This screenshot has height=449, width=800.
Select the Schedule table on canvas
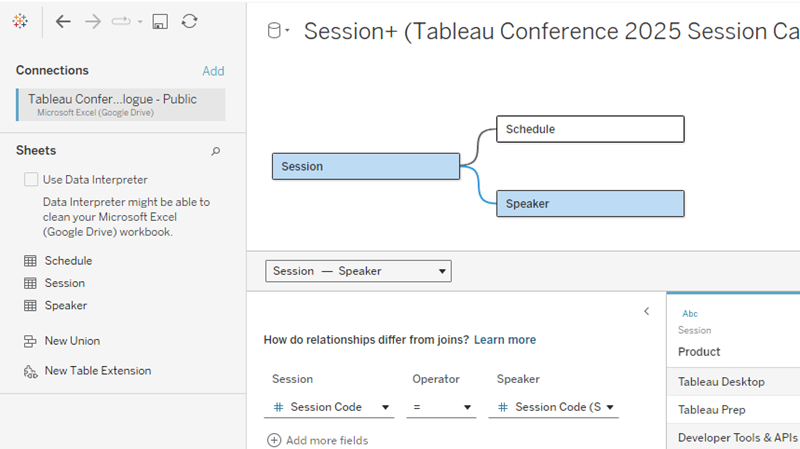pos(590,129)
